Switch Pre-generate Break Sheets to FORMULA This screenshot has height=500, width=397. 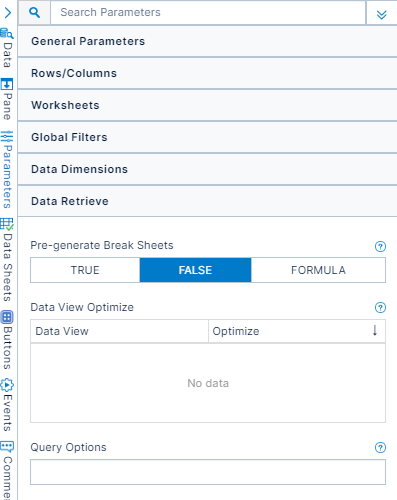(x=318, y=270)
